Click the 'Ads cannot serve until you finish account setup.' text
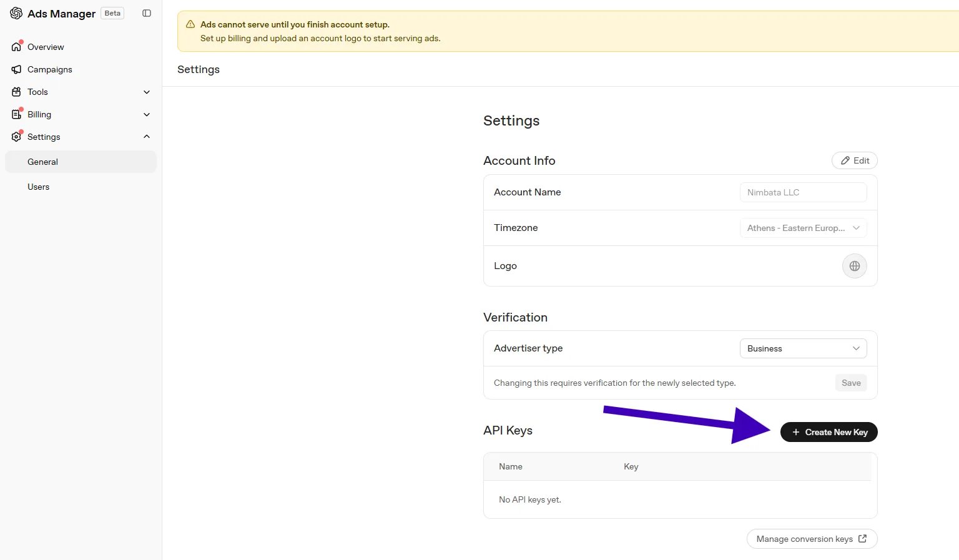This screenshot has height=560, width=959. click(x=295, y=24)
